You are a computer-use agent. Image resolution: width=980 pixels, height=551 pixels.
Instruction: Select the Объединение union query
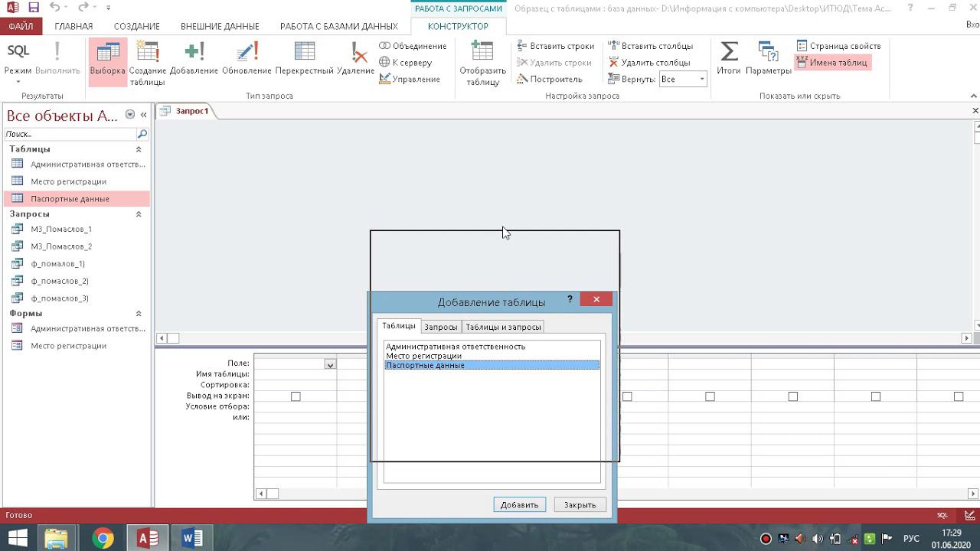click(413, 46)
